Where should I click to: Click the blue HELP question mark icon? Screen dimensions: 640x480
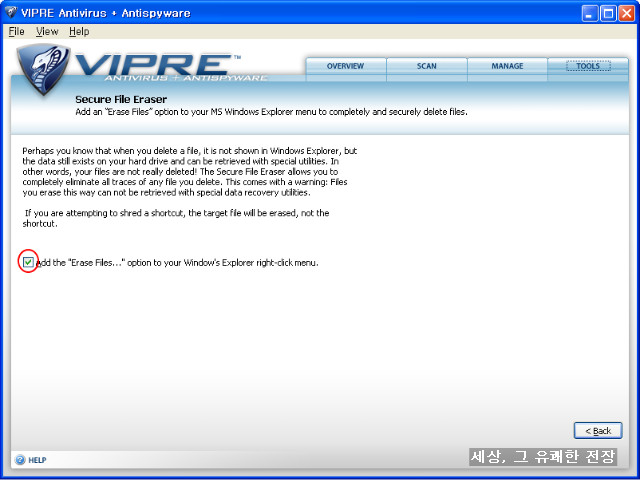click(20, 460)
